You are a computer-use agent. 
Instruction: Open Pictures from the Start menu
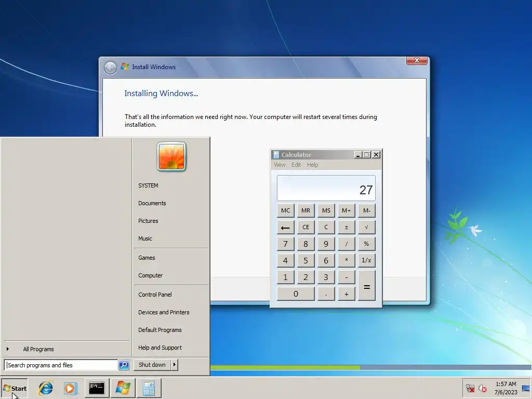click(148, 221)
